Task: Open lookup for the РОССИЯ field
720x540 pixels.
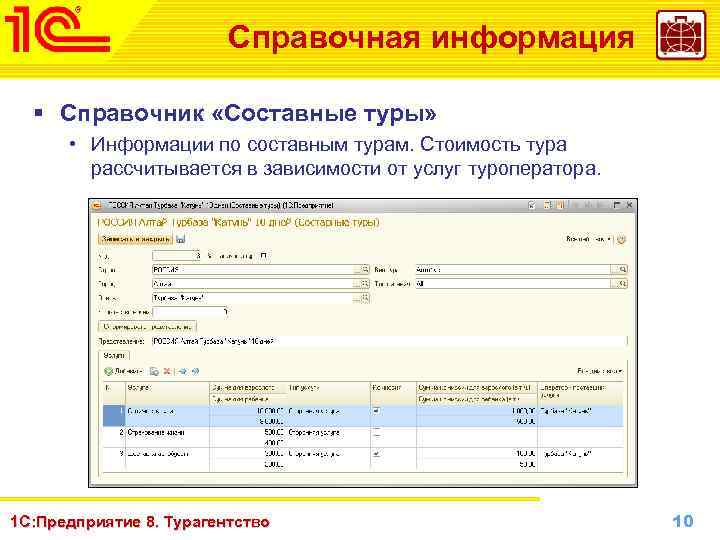Action: [365, 270]
